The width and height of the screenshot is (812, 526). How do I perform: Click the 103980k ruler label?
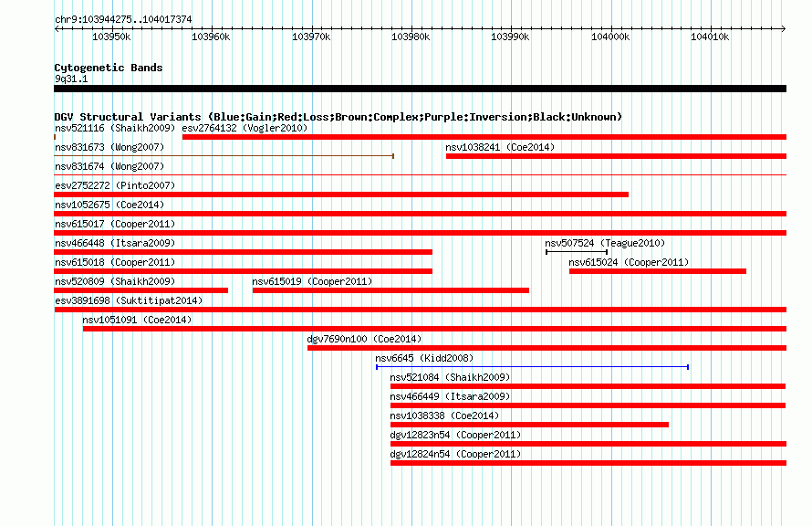[411, 37]
